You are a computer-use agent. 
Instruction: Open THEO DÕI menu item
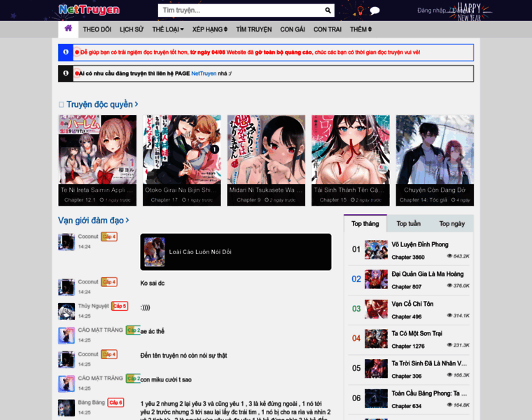pos(97,29)
